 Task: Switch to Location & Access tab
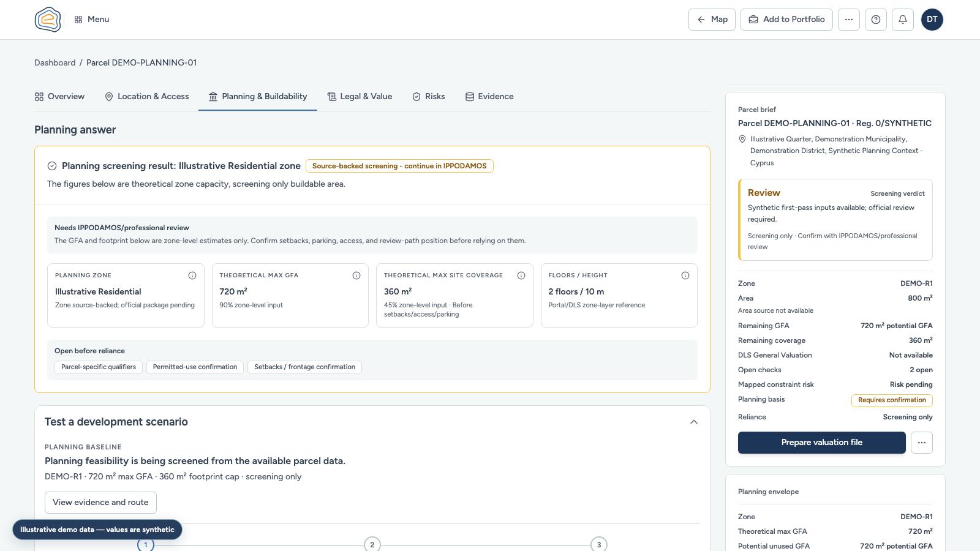coord(147,97)
